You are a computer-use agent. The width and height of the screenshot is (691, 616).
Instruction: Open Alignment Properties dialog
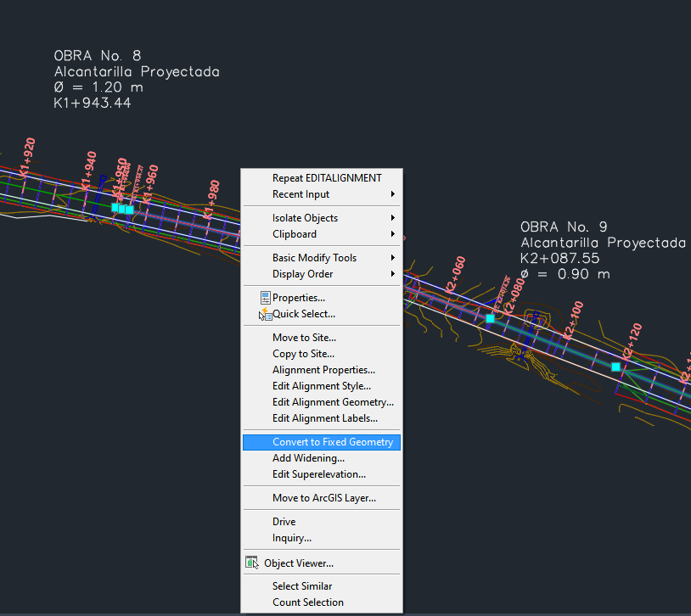(322, 370)
